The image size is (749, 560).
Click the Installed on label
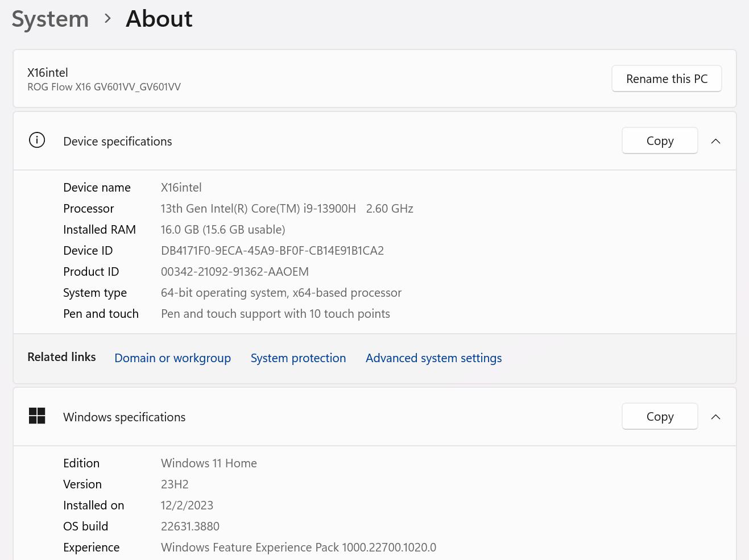pos(94,505)
